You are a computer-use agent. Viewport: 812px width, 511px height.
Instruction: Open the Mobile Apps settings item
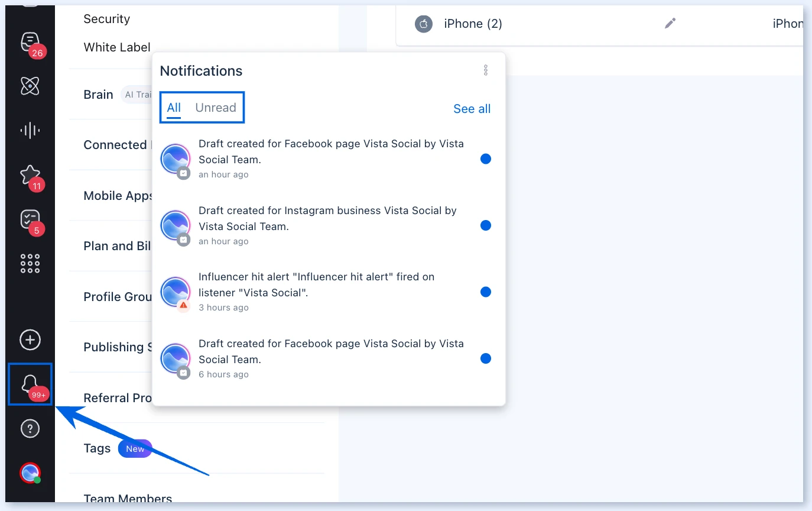[118, 196]
